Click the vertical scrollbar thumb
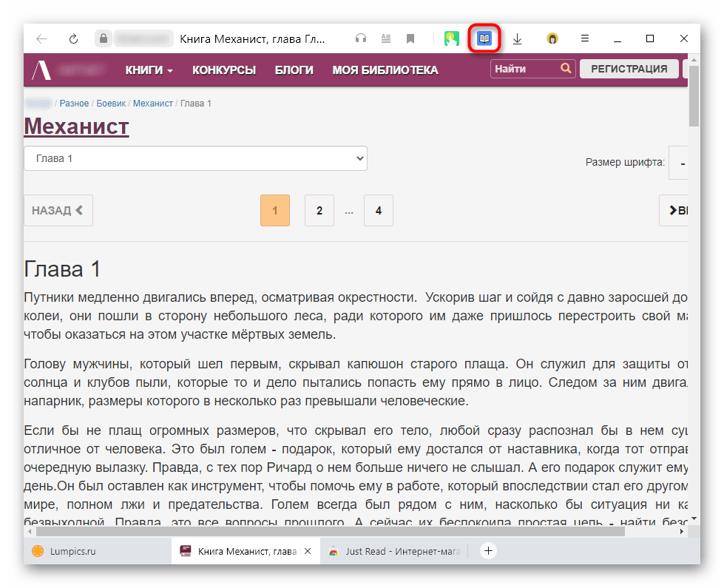The width and height of the screenshot is (724, 588). point(694,95)
